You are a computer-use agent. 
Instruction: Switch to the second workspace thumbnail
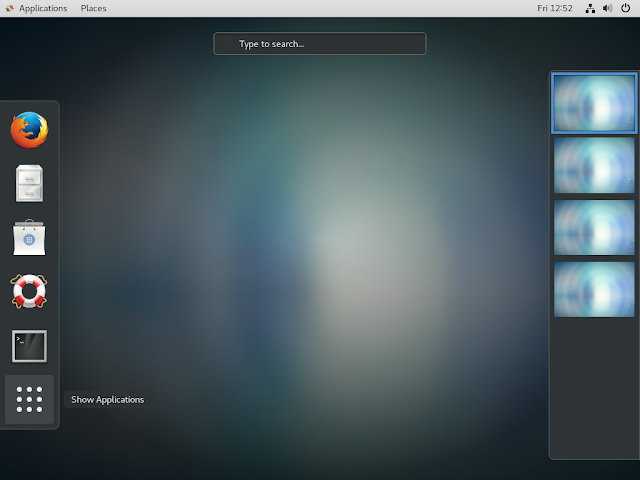coord(594,165)
